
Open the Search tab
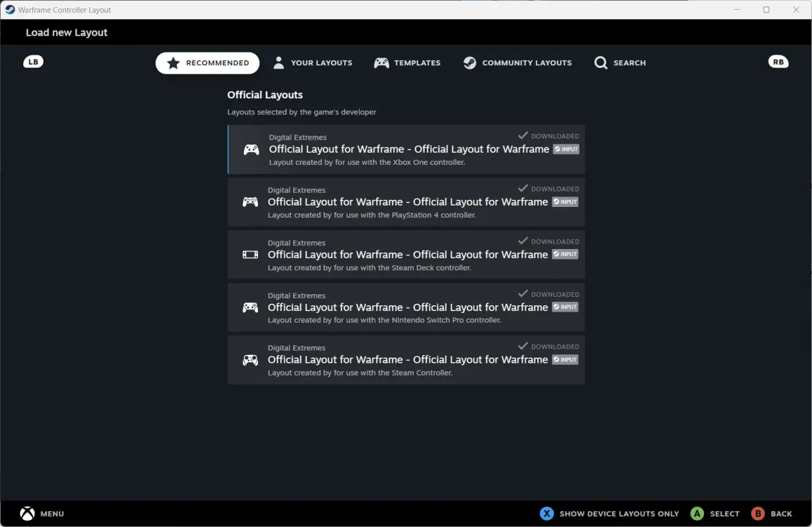coord(621,63)
